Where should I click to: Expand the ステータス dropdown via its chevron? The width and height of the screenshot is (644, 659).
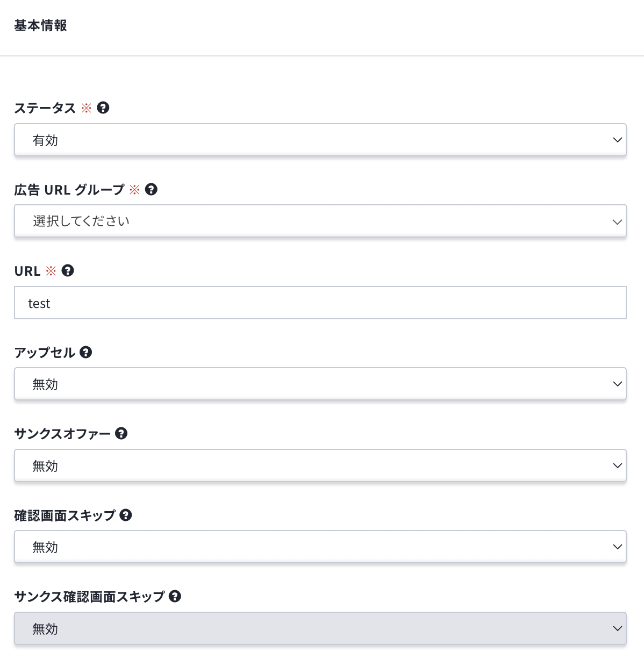coord(617,140)
